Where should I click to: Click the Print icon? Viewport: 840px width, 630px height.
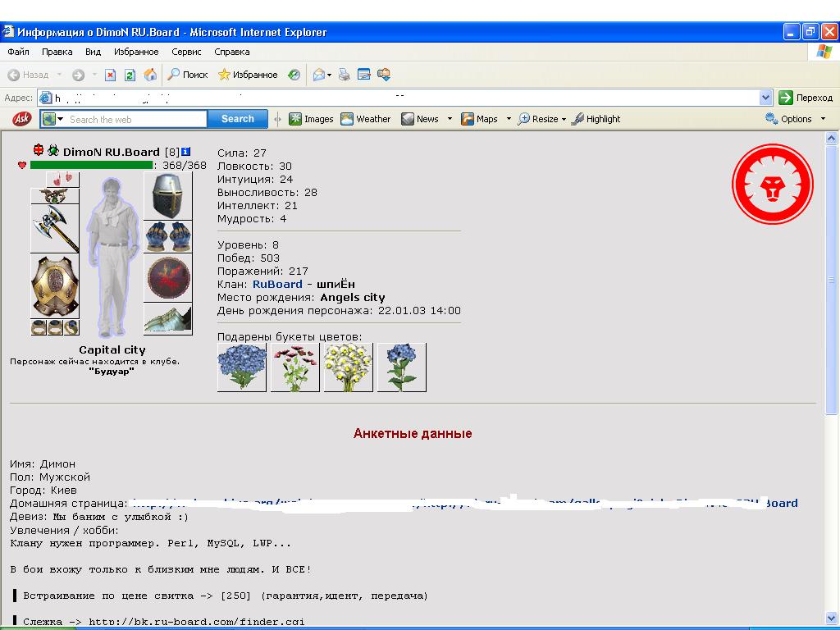(x=344, y=75)
